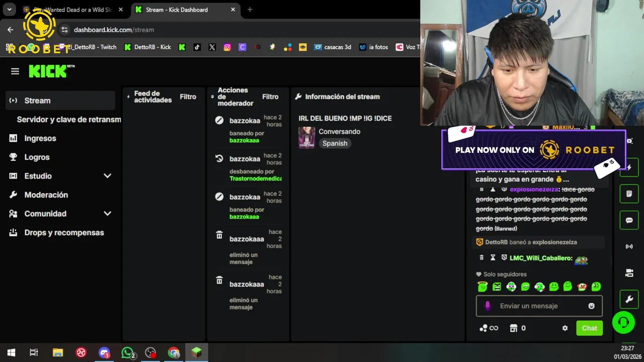
Task: Open the DettoRB - Kick bookmark
Action: click(147, 47)
